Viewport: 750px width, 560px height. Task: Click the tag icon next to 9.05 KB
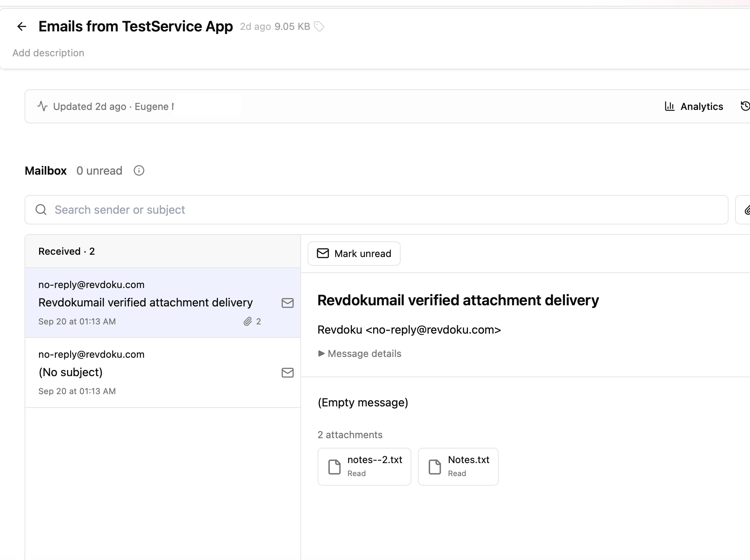tap(319, 26)
